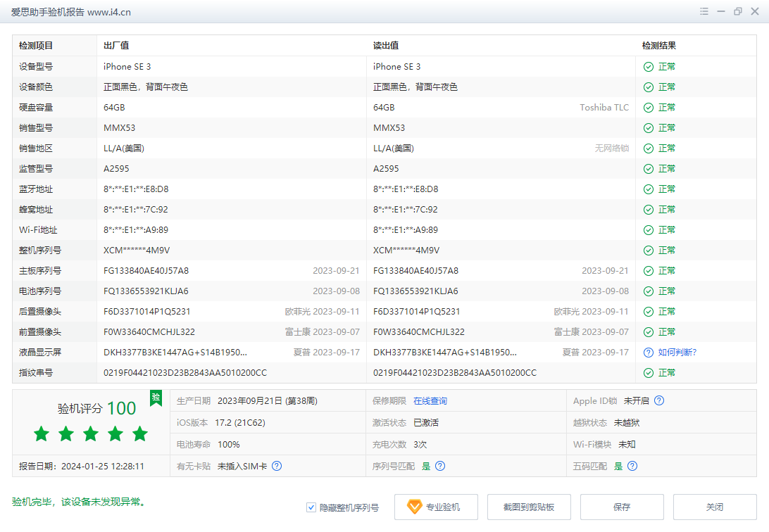Click the green check icon for 整机序列号
769x532 pixels.
pyautogui.click(x=649, y=251)
